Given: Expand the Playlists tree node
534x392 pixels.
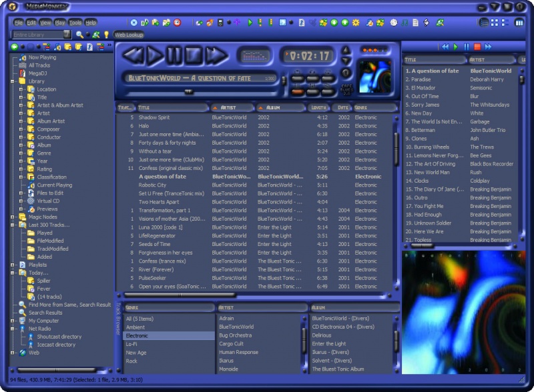Looking at the screenshot, I should [x=13, y=265].
